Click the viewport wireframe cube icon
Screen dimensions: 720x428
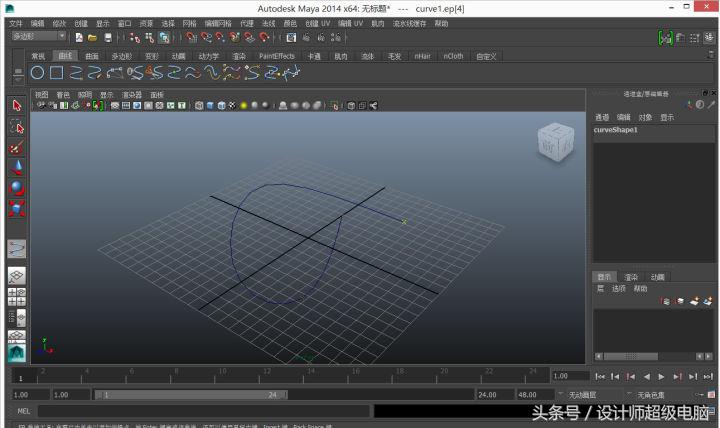(199, 106)
